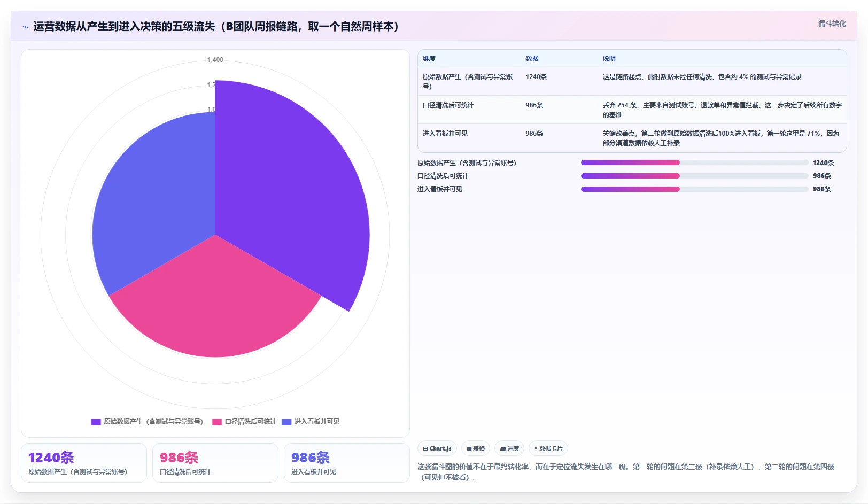
Task: Click the 口径清洗后可统计 progress bar
Action: pos(694,176)
